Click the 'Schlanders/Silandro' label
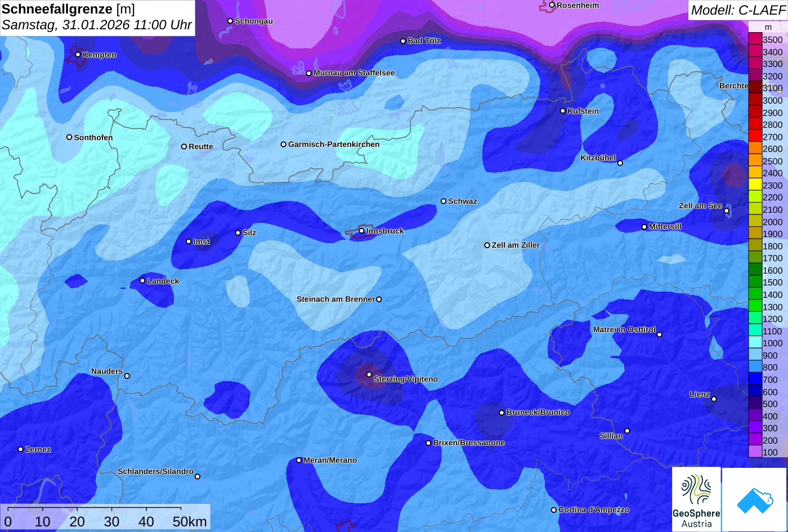This screenshot has width=788, height=532. tap(155, 471)
